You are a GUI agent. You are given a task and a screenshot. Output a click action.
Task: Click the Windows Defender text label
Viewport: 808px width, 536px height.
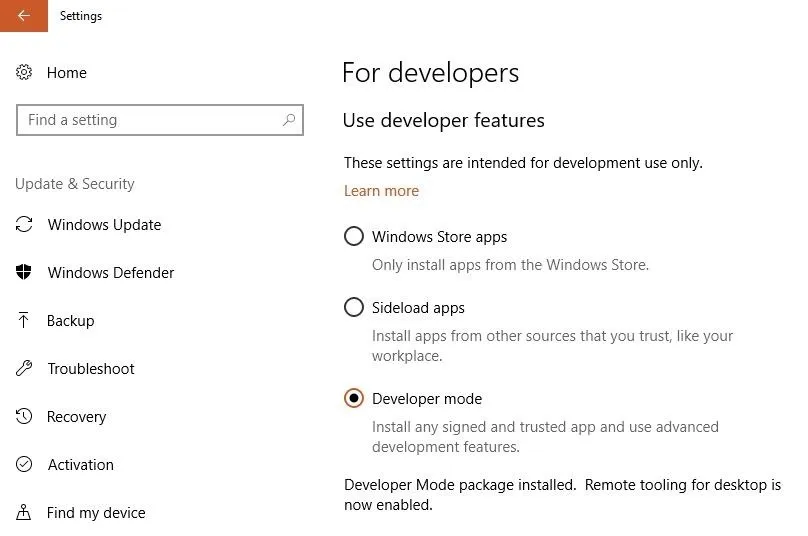click(x=111, y=273)
